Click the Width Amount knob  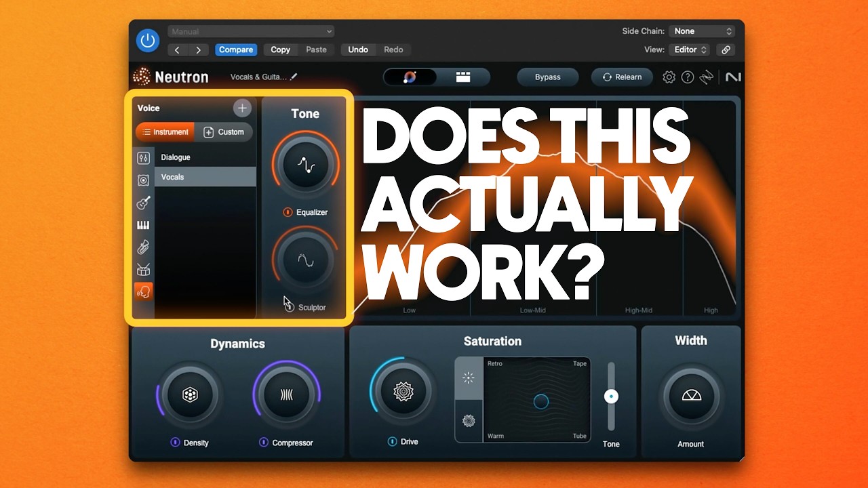tap(691, 396)
